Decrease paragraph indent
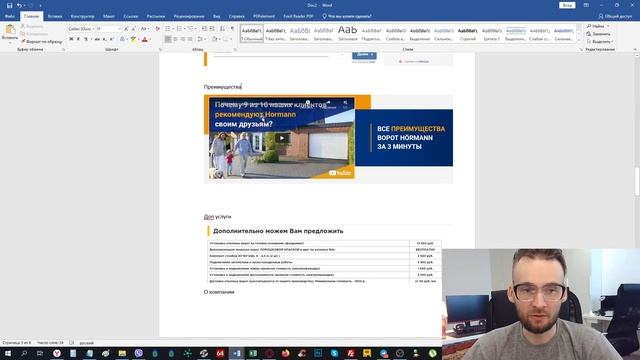This screenshot has height=360, width=640. (204, 29)
